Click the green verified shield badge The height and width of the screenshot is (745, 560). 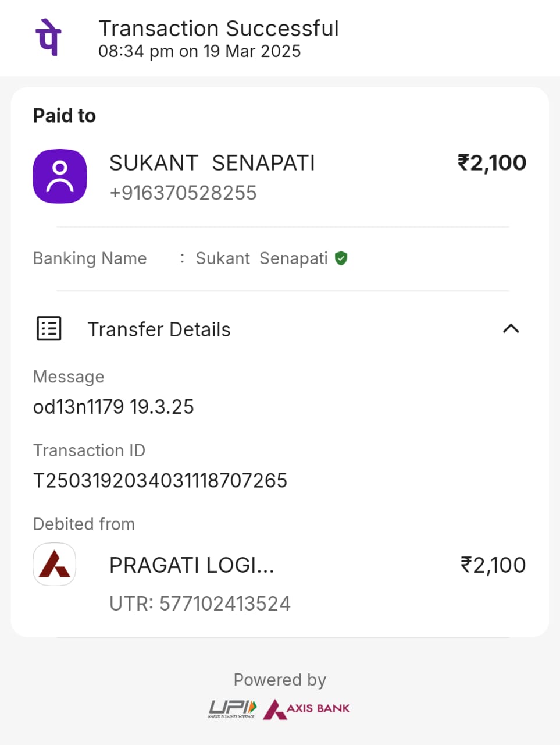[x=341, y=258]
